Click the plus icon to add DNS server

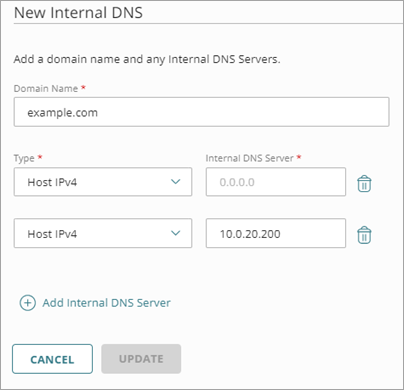(28, 303)
